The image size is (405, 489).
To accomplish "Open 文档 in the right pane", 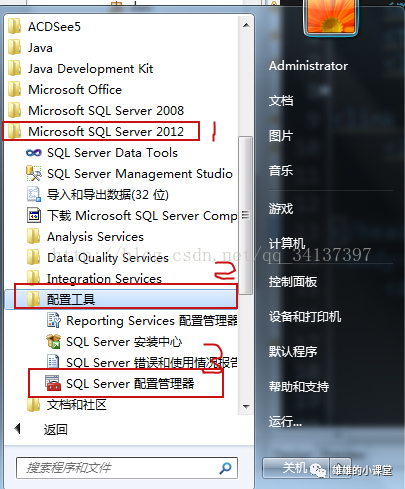I will [x=281, y=100].
